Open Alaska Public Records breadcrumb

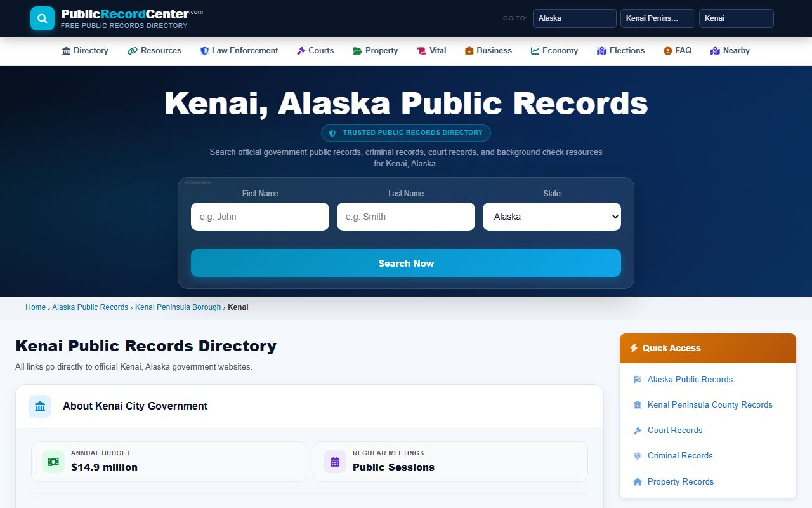point(90,307)
